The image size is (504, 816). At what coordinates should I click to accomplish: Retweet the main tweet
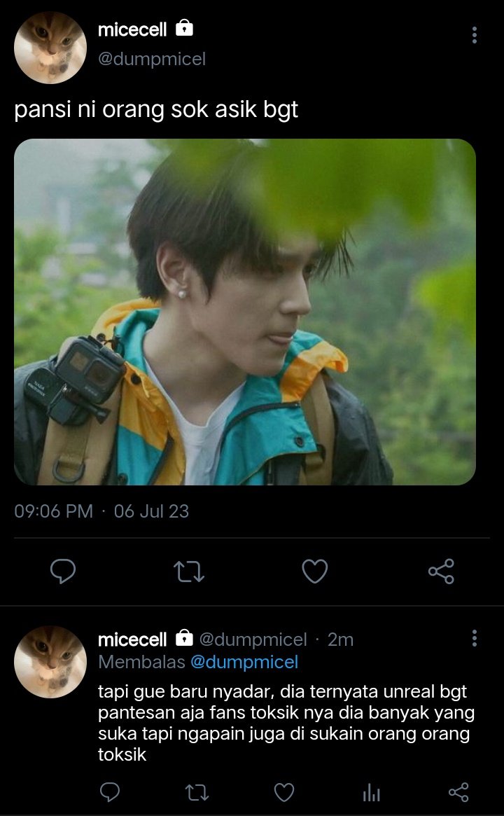pos(189,572)
